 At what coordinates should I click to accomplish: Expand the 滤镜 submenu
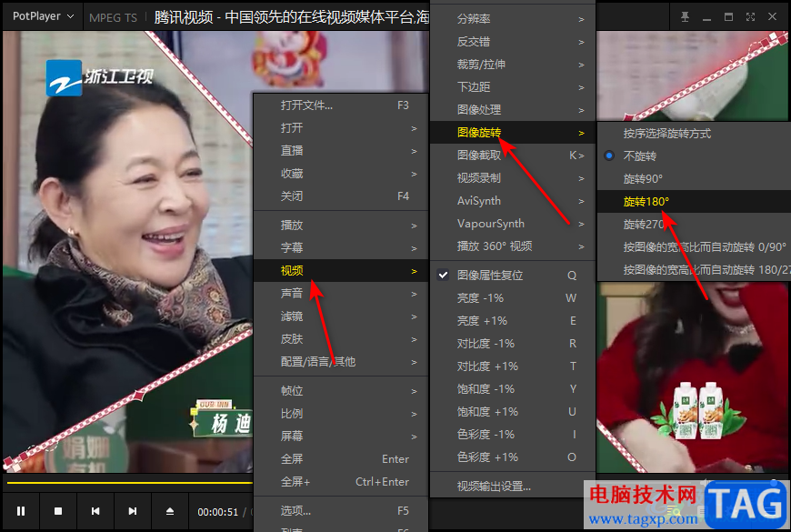[x=341, y=316]
